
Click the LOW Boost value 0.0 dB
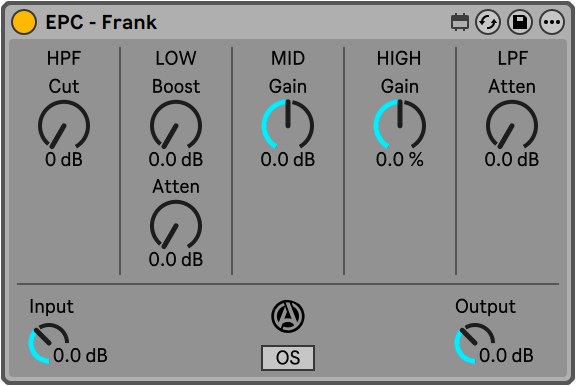(176, 159)
